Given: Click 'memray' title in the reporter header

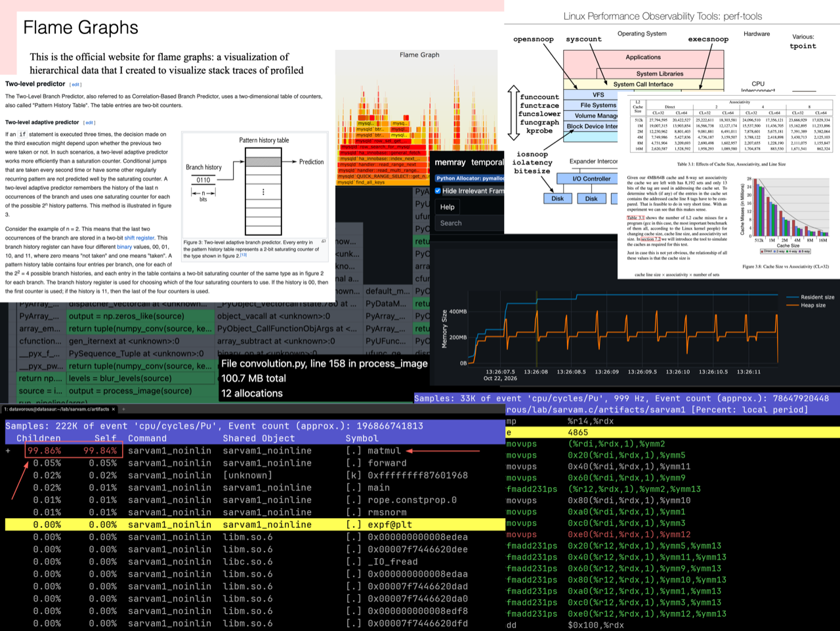Looking at the screenshot, I should click(450, 162).
